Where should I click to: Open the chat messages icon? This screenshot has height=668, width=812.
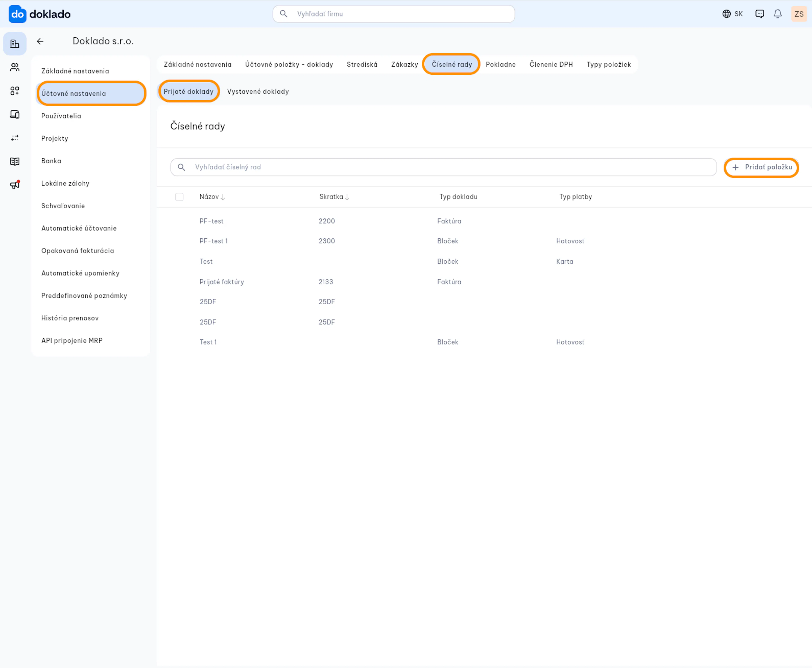point(759,14)
